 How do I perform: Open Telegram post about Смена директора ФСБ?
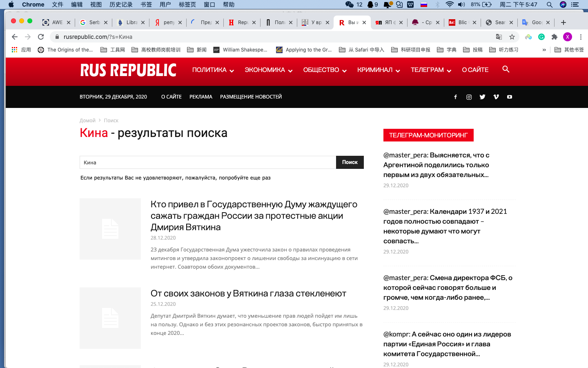click(448, 287)
